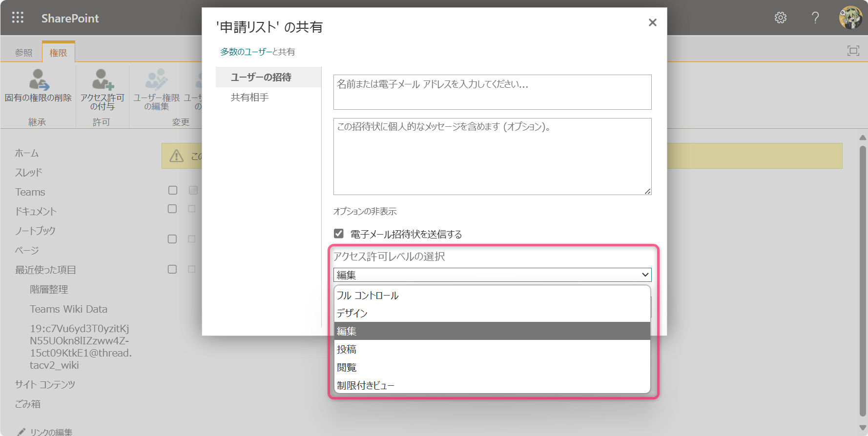Image resolution: width=868 pixels, height=436 pixels.
Task: Tick the permissions checkbox beside 最近使った項目 row
Action: (172, 269)
